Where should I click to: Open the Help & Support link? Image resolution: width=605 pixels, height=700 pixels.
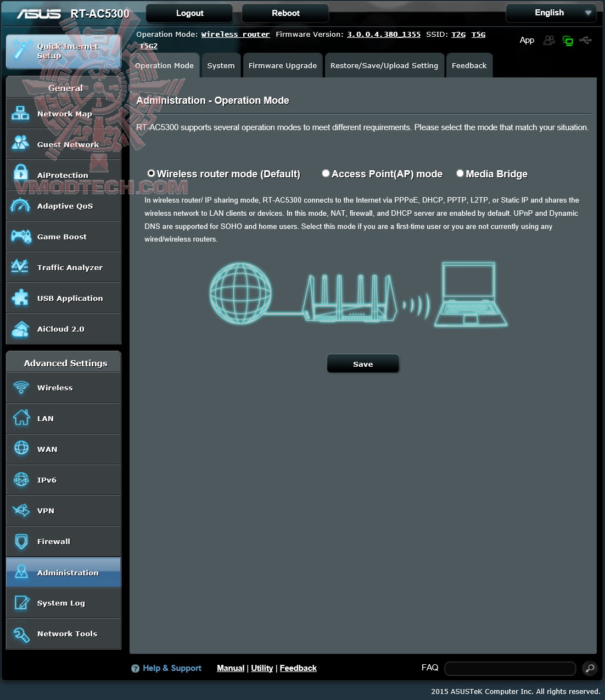pyautogui.click(x=172, y=668)
